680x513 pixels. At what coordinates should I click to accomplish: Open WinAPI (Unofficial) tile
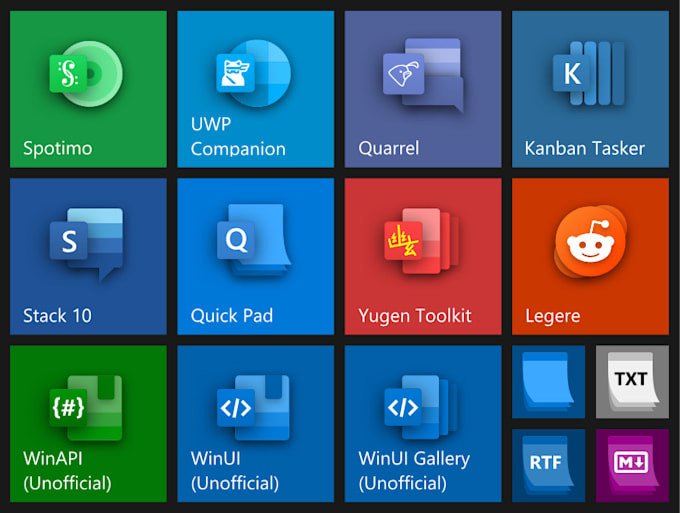88,424
